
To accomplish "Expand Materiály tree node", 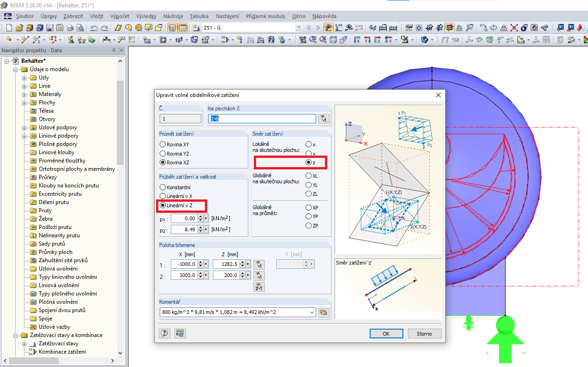I will 24,94.
